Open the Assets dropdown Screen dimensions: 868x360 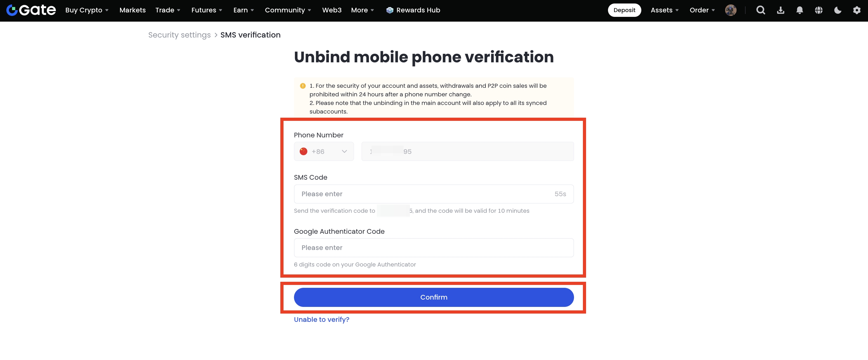(x=664, y=10)
